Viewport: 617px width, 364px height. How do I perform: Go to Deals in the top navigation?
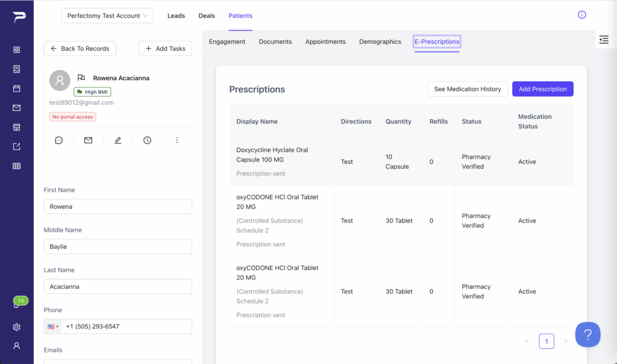pyautogui.click(x=207, y=16)
